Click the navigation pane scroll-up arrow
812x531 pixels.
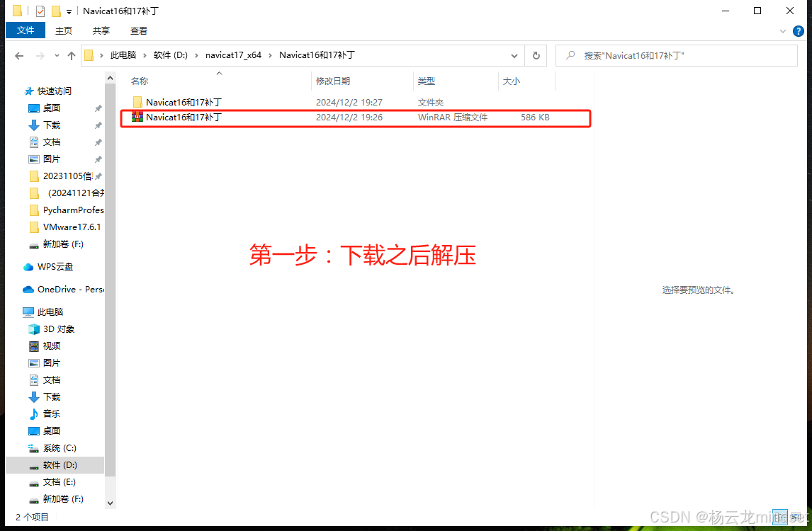[110, 78]
